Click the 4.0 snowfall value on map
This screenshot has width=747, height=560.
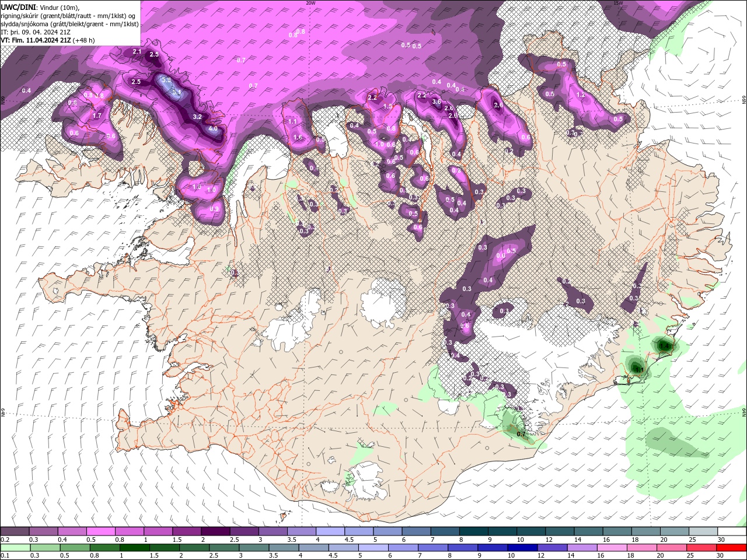tap(213, 129)
